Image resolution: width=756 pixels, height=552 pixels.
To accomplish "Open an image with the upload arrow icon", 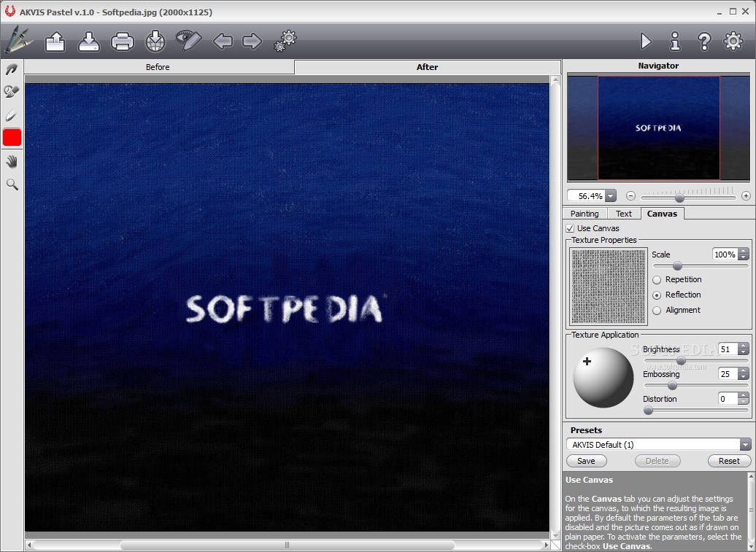I will (55, 42).
